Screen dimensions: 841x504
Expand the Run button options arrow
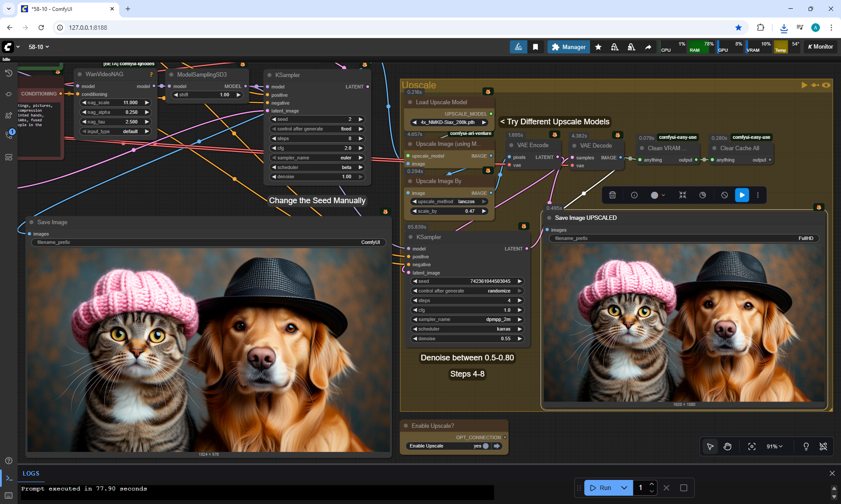pos(624,487)
